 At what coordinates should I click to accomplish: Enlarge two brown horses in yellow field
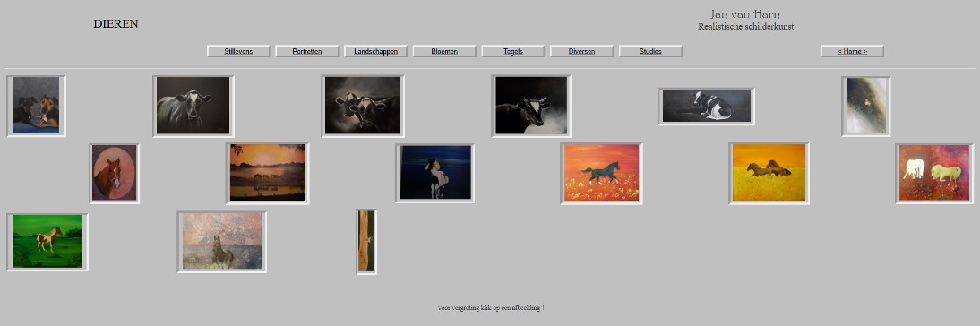click(769, 173)
